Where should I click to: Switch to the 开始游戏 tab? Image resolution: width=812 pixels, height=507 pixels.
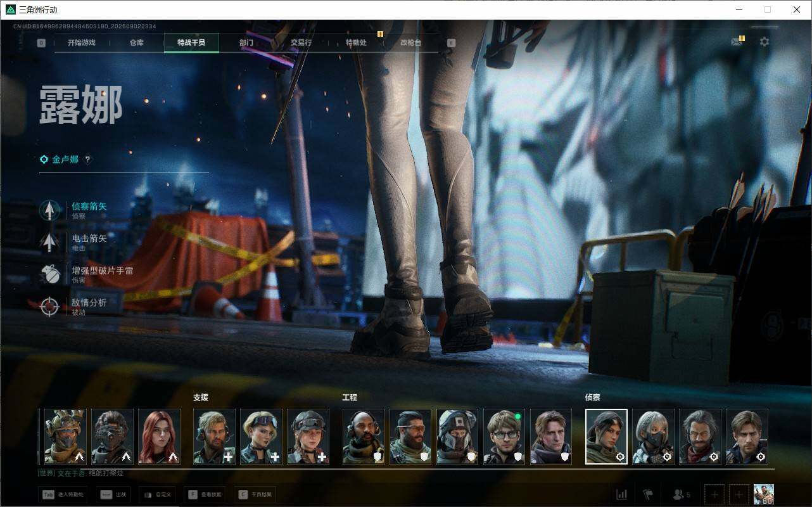[82, 42]
